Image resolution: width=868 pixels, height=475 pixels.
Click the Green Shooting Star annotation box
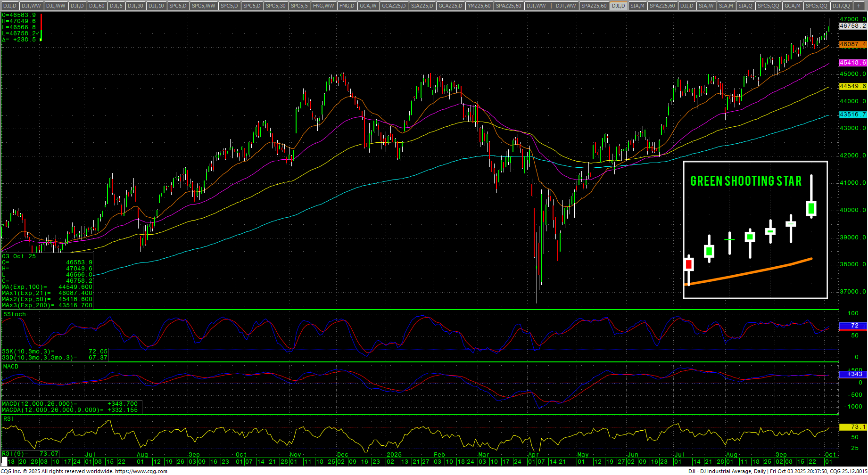pos(755,230)
